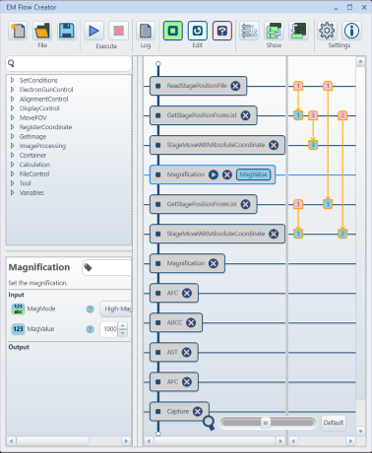Toggle the blue clock Edit mode button
The image size is (372, 453).
[197, 31]
